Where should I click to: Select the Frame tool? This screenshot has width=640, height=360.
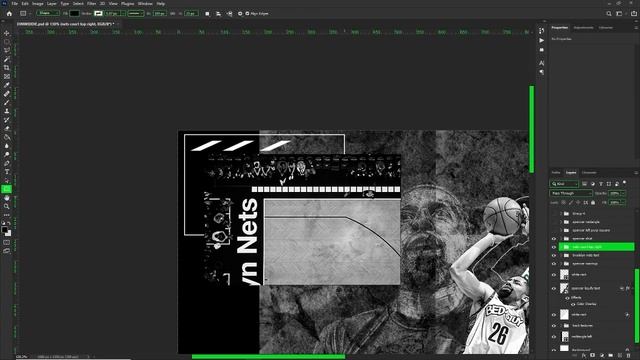[7, 76]
